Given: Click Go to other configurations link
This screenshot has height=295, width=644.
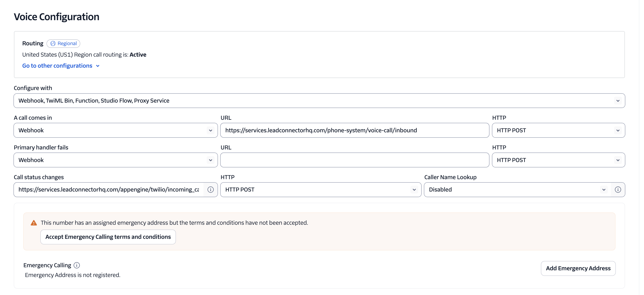Looking at the screenshot, I should click(x=57, y=66).
